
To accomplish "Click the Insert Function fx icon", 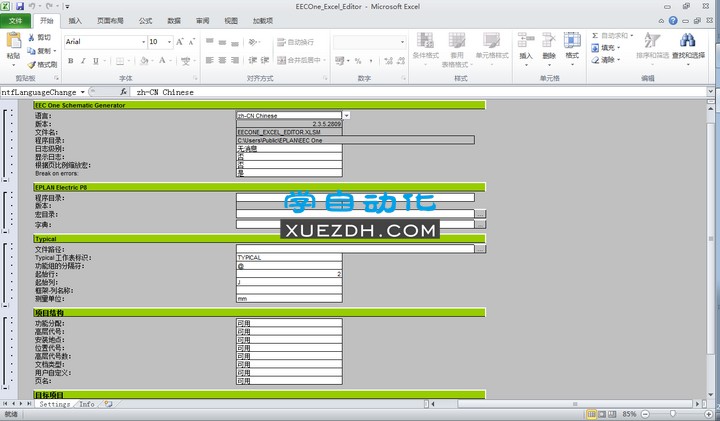I will [124, 92].
